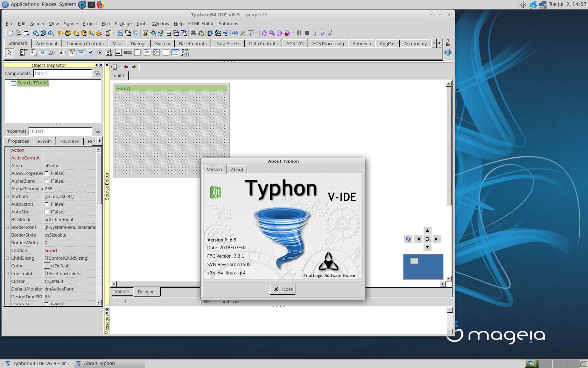
Task: Toggle the AutoSize checkbox
Action: click(47, 212)
